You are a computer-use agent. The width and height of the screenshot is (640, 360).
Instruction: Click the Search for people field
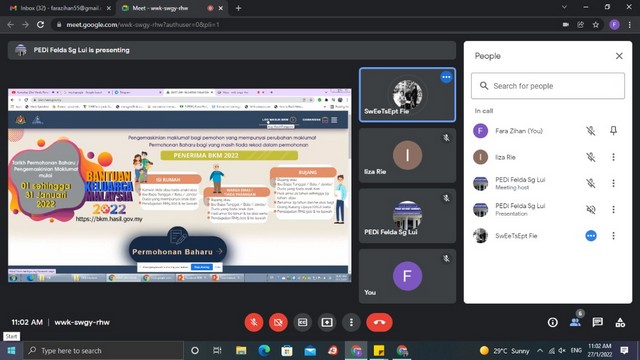click(548, 86)
